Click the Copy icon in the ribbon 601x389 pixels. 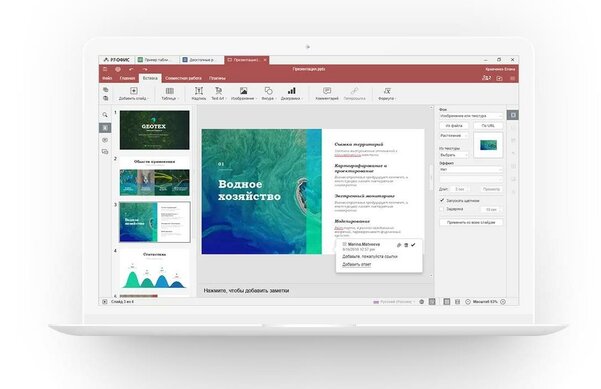click(106, 90)
